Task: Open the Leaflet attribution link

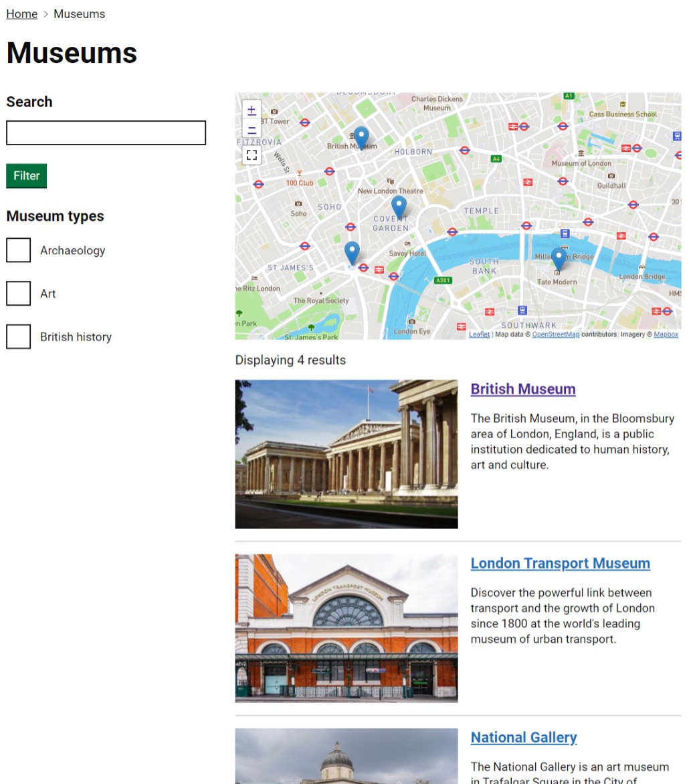Action: coord(479,334)
